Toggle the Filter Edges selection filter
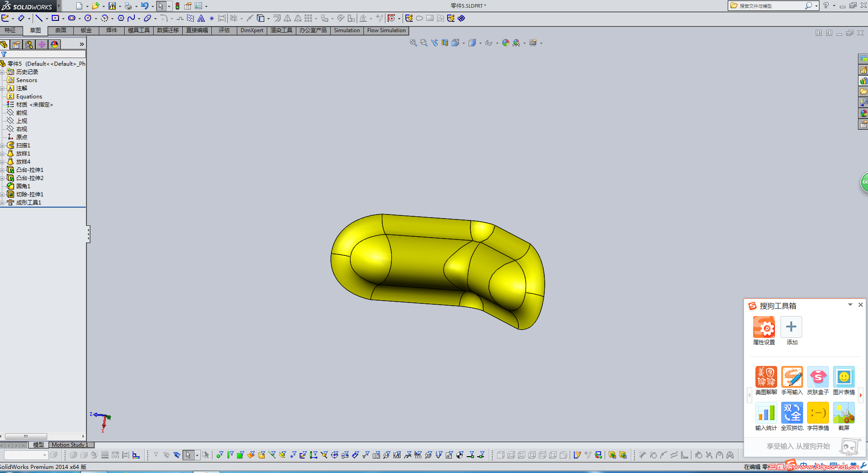The height and width of the screenshot is (473, 868). 230,455
